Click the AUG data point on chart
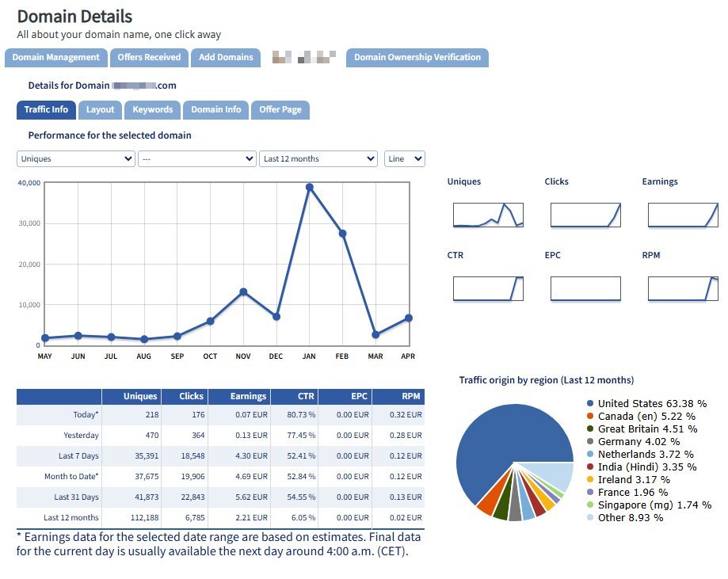Image resolution: width=728 pixels, height=579 pixels. pyautogui.click(x=144, y=340)
